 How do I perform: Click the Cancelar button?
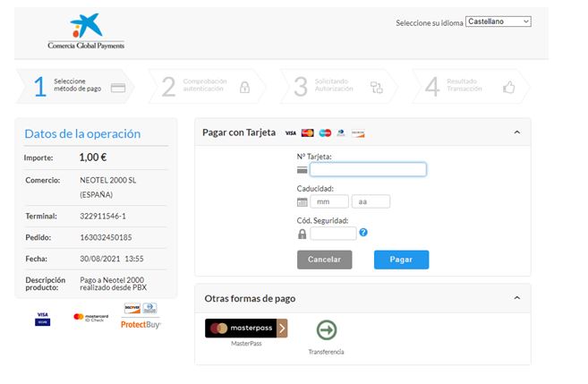pyautogui.click(x=324, y=260)
